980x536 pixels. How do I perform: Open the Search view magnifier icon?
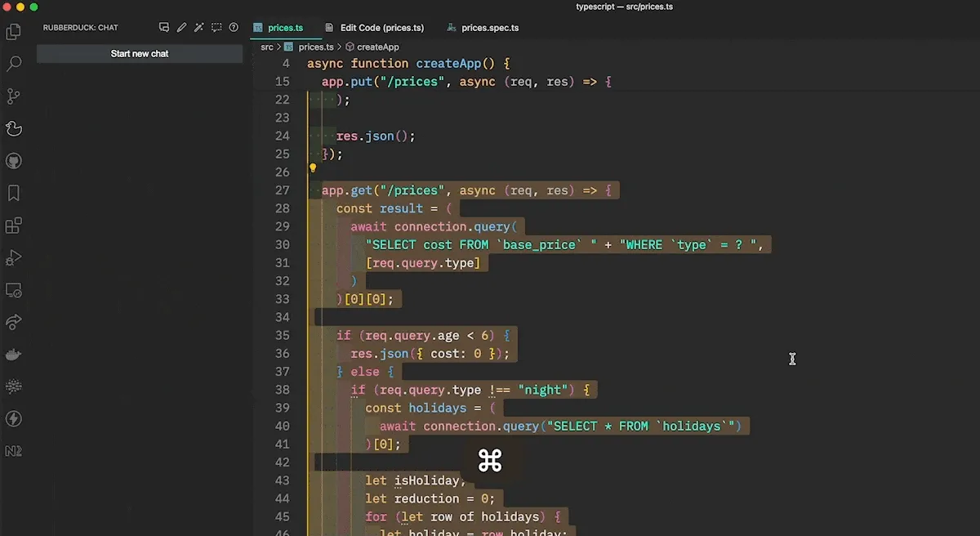13,64
